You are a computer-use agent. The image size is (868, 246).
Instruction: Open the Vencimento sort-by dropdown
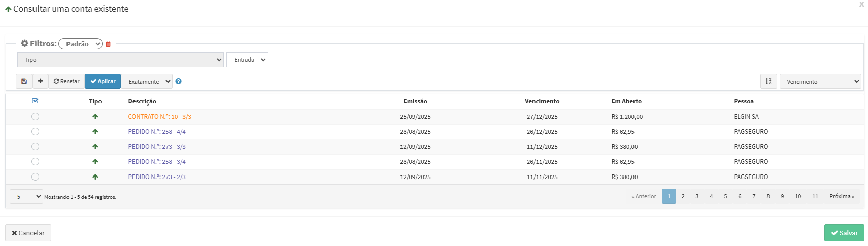pos(820,81)
